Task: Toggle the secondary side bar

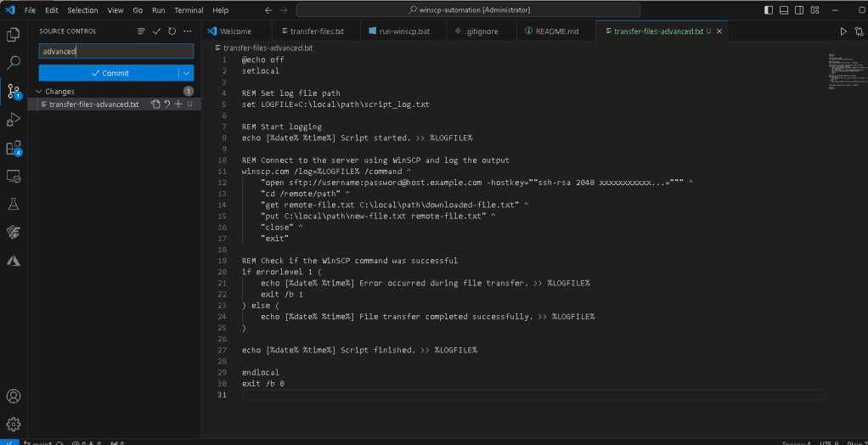Action: coord(799,10)
